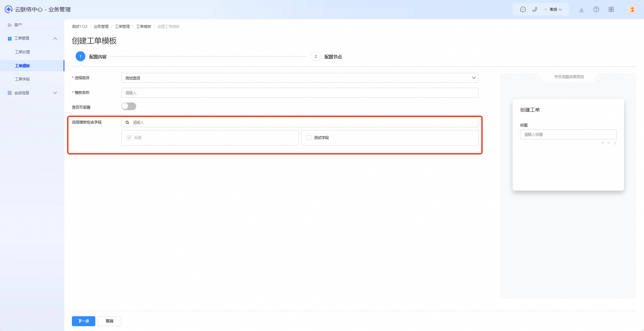Click the 选择模板包含字段 label

pyautogui.click(x=87, y=122)
